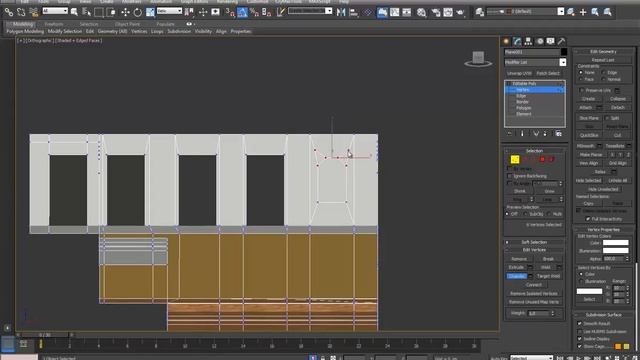Open the Material Editor icon
The image size is (640, 360).
[421, 12]
